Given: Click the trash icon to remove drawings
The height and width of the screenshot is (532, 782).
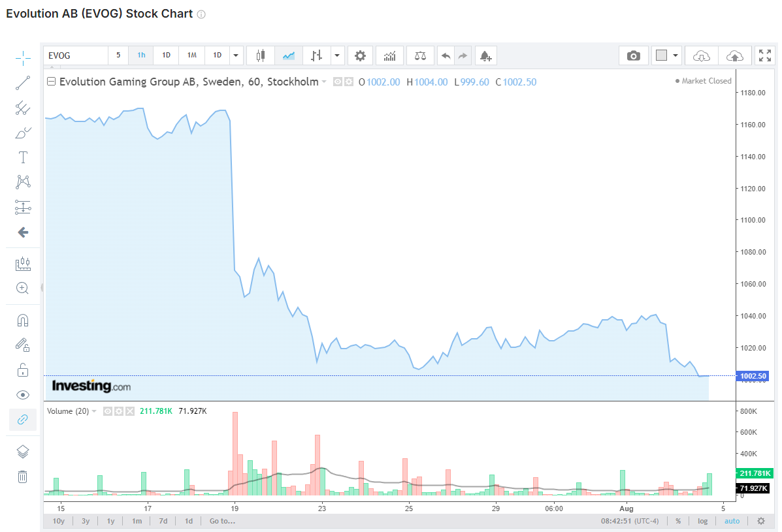Looking at the screenshot, I should 23,477.
